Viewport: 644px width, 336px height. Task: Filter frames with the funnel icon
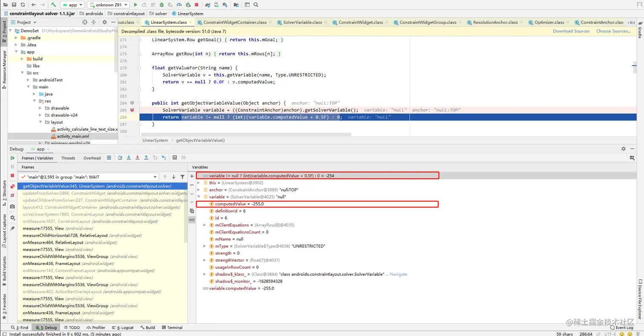(183, 177)
